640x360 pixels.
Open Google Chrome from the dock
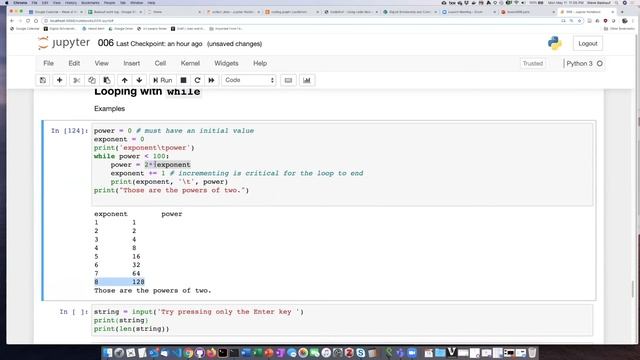click(188, 353)
